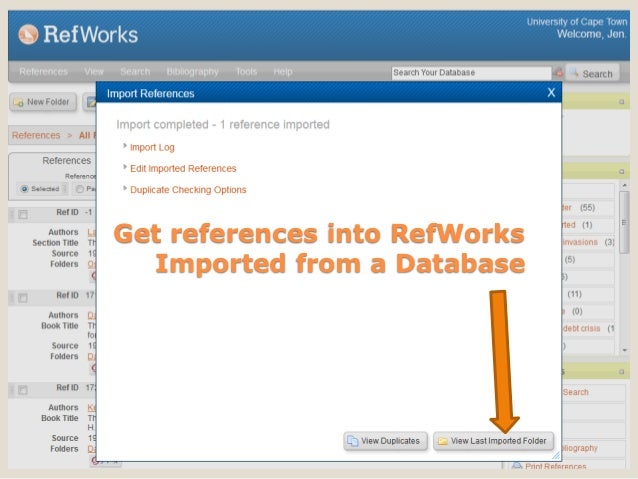The image size is (638, 479).
Task: Create a New Folder
Action: click(x=42, y=102)
